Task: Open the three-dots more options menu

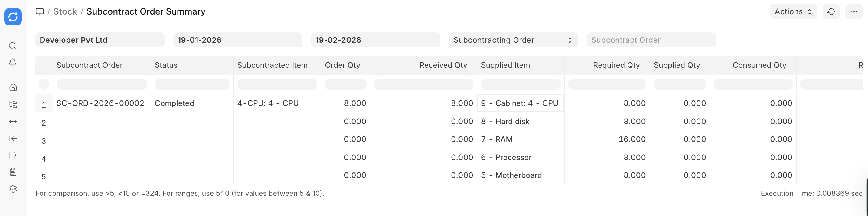Action: pyautogui.click(x=854, y=12)
